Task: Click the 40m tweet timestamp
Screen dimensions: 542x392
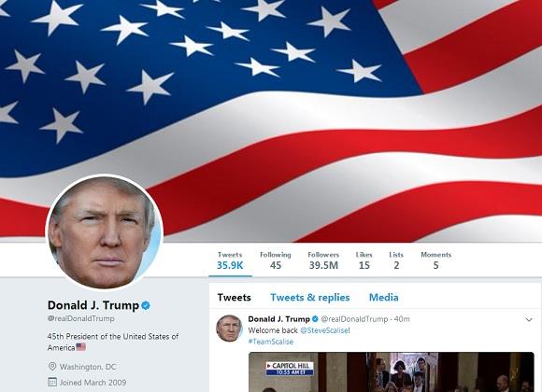Action: tap(402, 319)
